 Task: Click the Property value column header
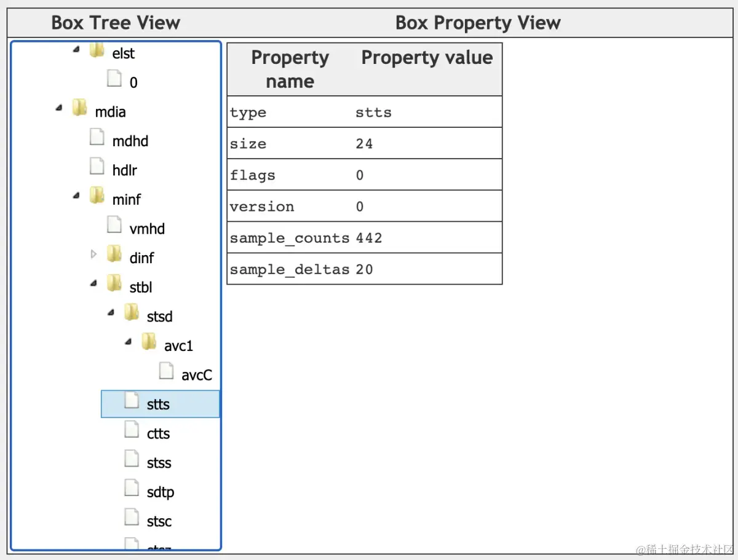click(427, 58)
